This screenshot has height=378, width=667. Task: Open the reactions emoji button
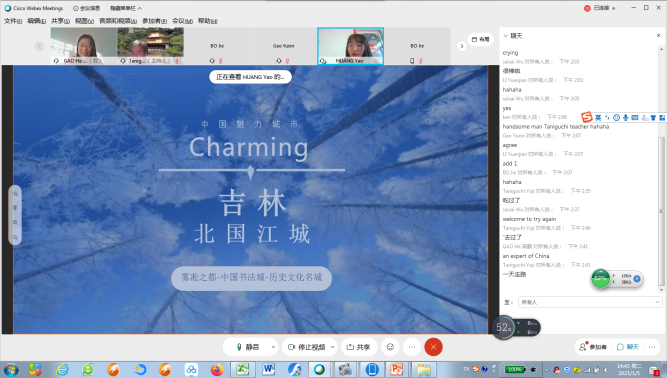point(390,347)
